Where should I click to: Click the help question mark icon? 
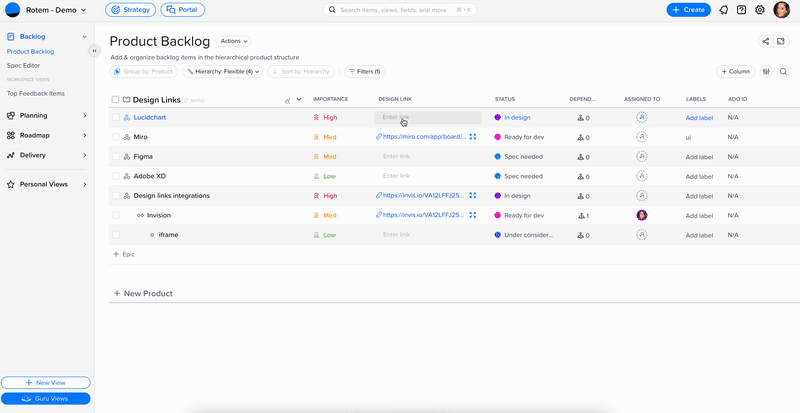point(741,10)
